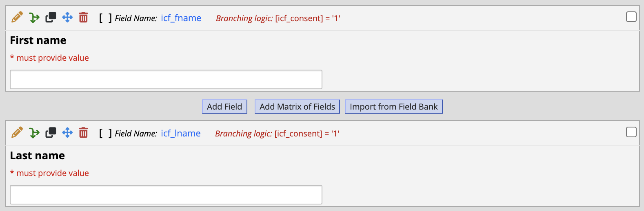
Task: Delete the icf_lname field with trash icon
Action: coord(83,132)
